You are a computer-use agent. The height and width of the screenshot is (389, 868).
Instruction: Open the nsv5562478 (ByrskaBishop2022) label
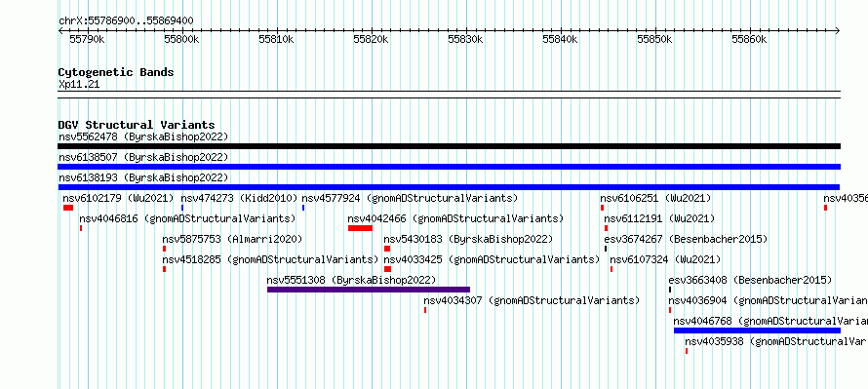tap(143, 136)
